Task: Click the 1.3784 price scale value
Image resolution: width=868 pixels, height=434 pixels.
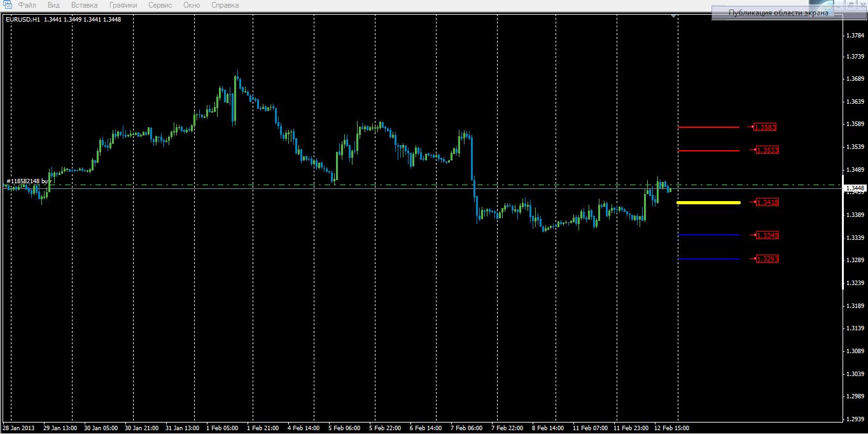Action: (x=855, y=36)
